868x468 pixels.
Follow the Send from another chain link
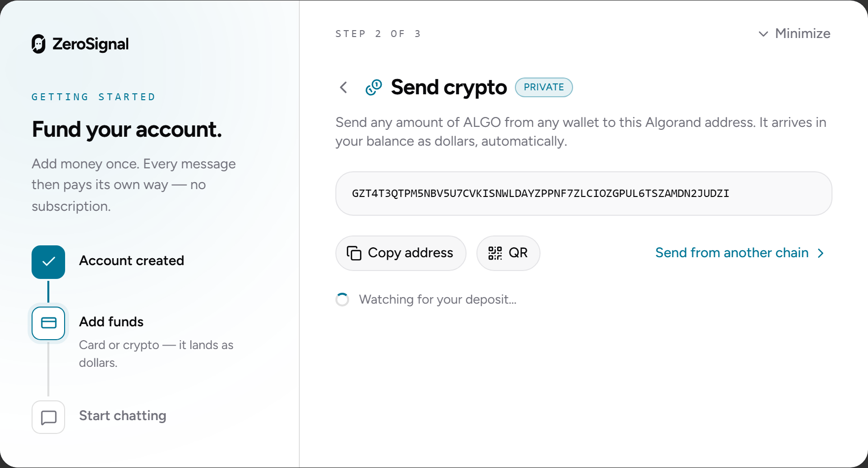(732, 253)
